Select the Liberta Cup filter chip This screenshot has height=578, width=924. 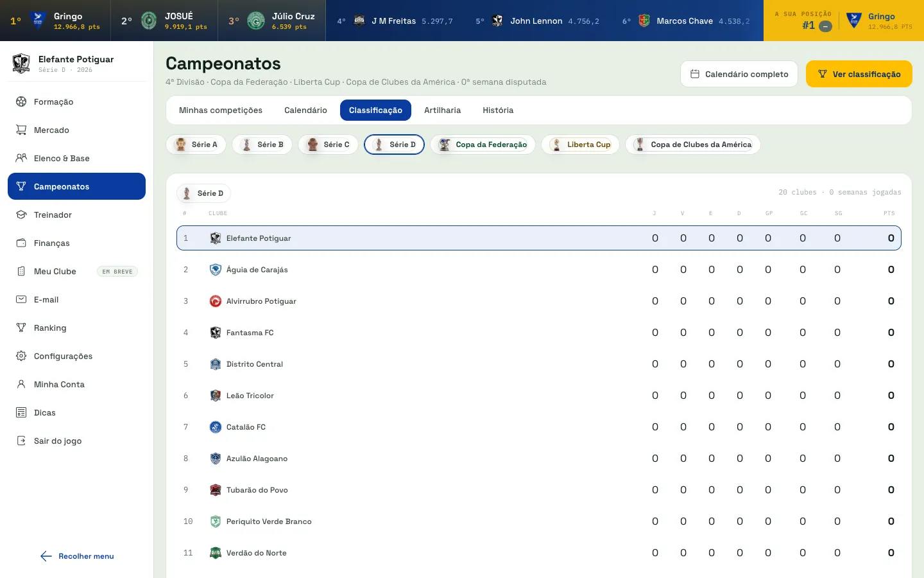580,144
